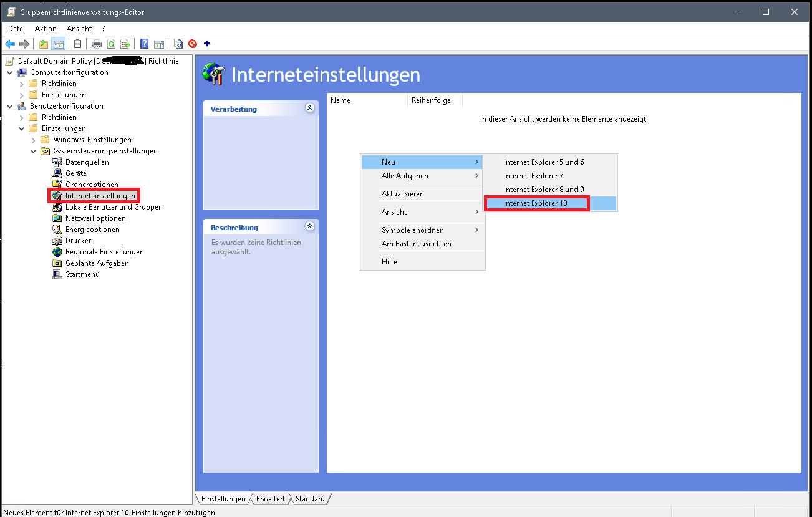Open Alle Aufgaben context menu entry
The height and width of the screenshot is (517, 812).
click(x=423, y=176)
